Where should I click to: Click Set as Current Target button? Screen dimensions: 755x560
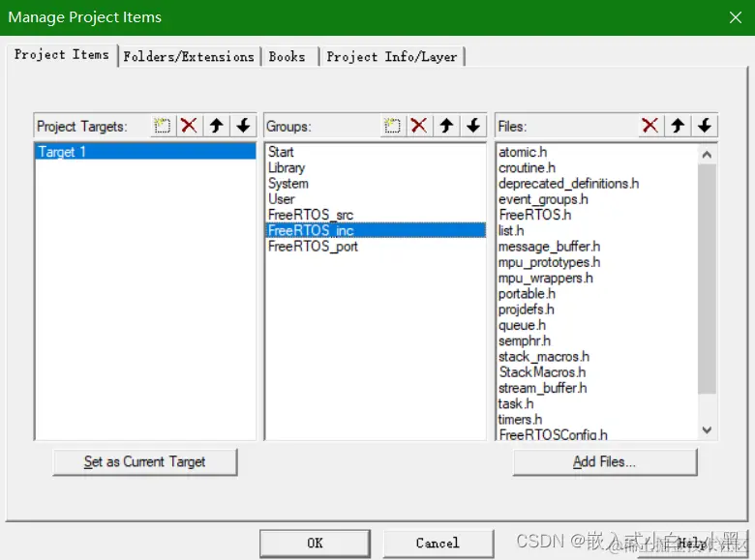145,462
